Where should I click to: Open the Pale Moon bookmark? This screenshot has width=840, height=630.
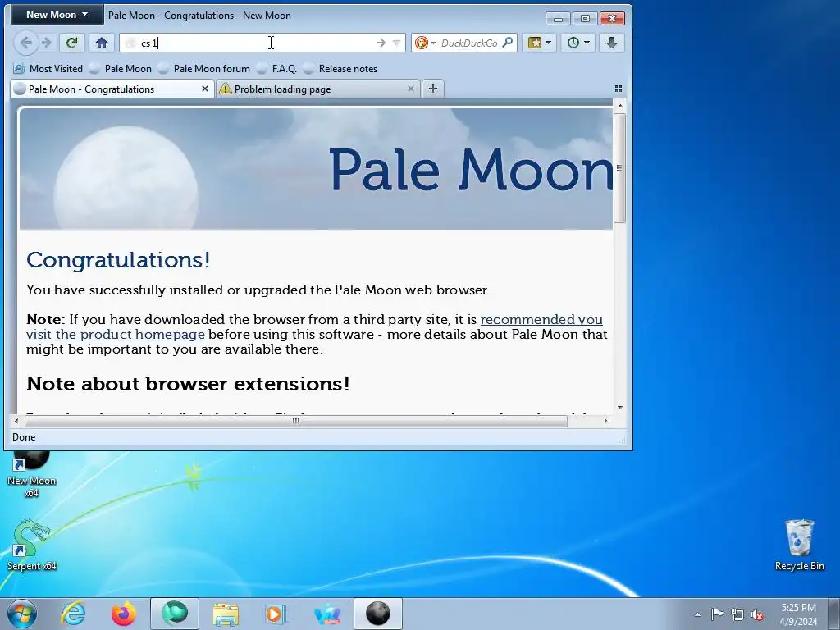[121, 69]
